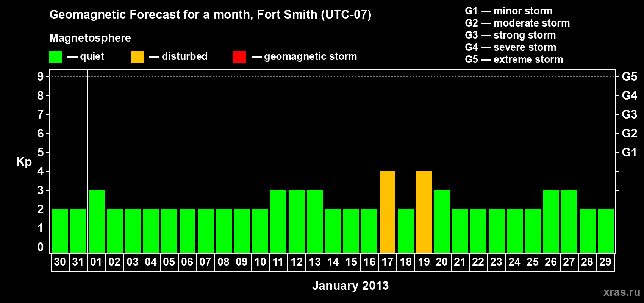Click date label 19 on the axis

click(x=424, y=262)
